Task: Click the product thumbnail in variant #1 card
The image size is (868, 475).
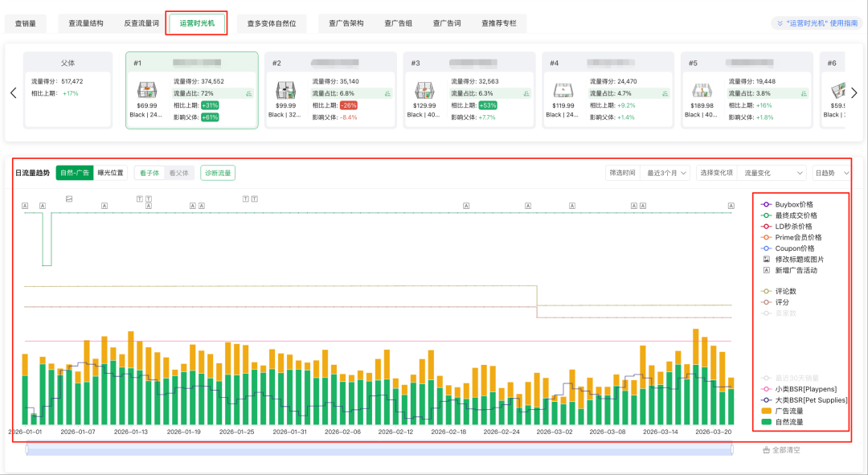Action: [147, 91]
